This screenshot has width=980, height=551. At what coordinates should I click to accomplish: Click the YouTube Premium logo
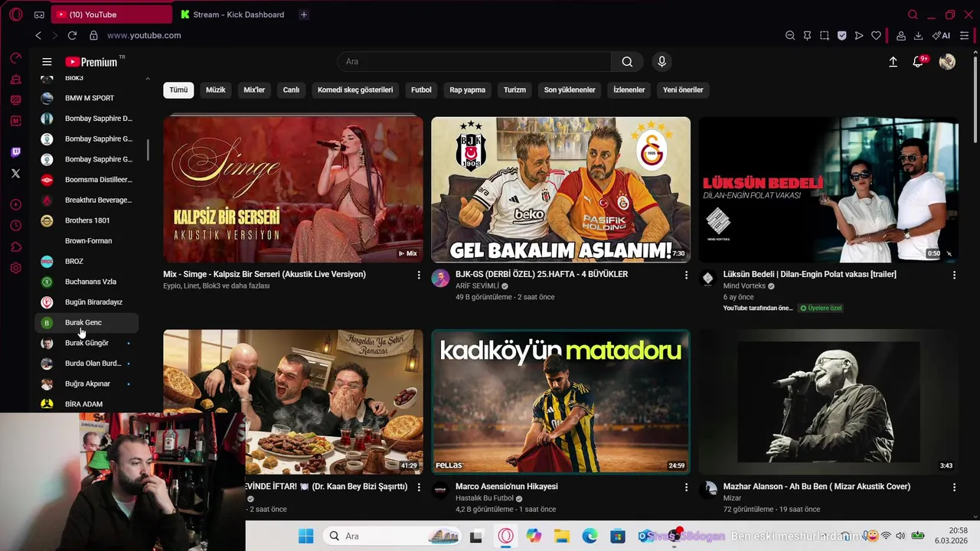pos(91,62)
